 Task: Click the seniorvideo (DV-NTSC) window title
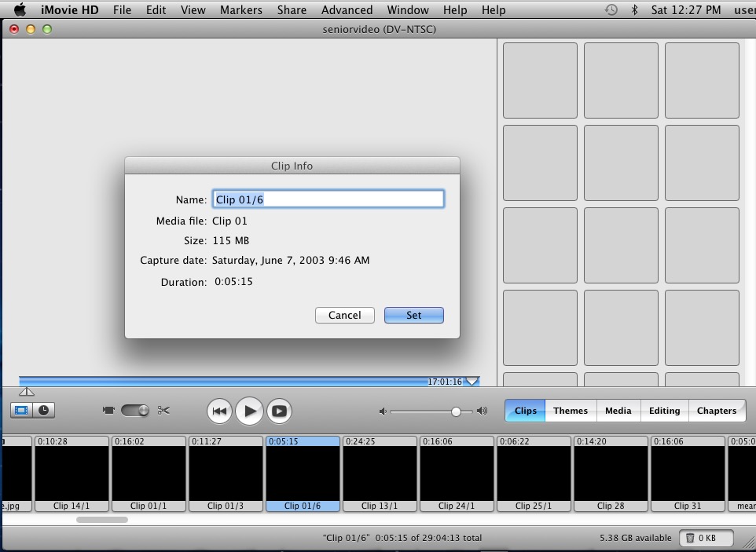point(379,29)
